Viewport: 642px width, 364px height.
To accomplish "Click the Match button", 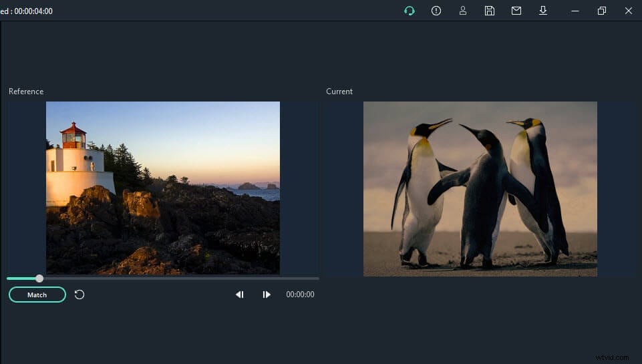I will [x=37, y=295].
